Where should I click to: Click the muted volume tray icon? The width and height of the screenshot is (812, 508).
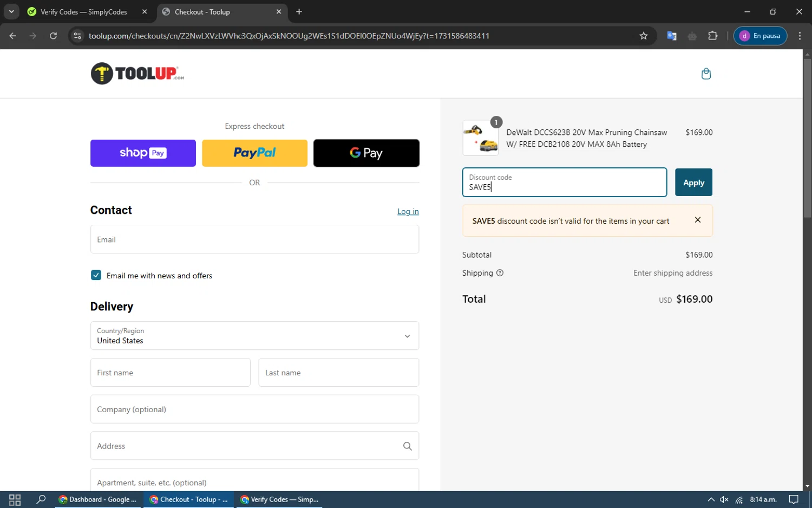tap(724, 499)
